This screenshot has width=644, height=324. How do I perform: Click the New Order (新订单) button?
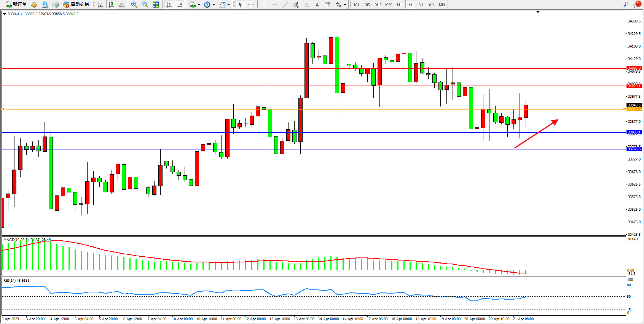[16, 5]
